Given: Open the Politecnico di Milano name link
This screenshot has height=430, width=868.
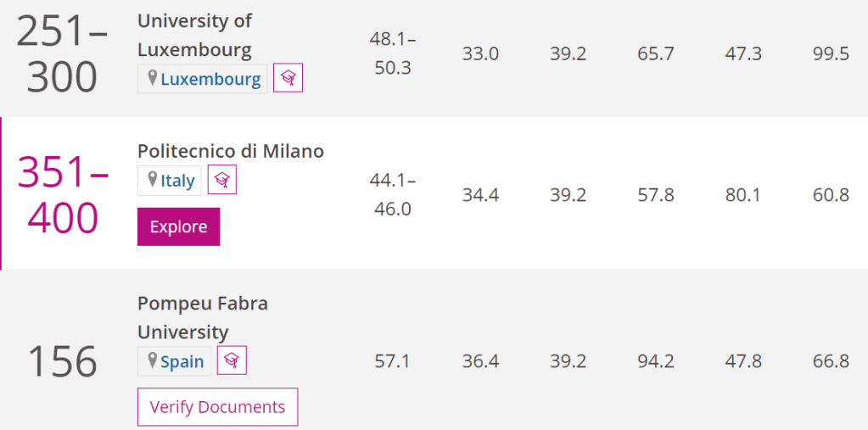Looking at the screenshot, I should point(230,151).
